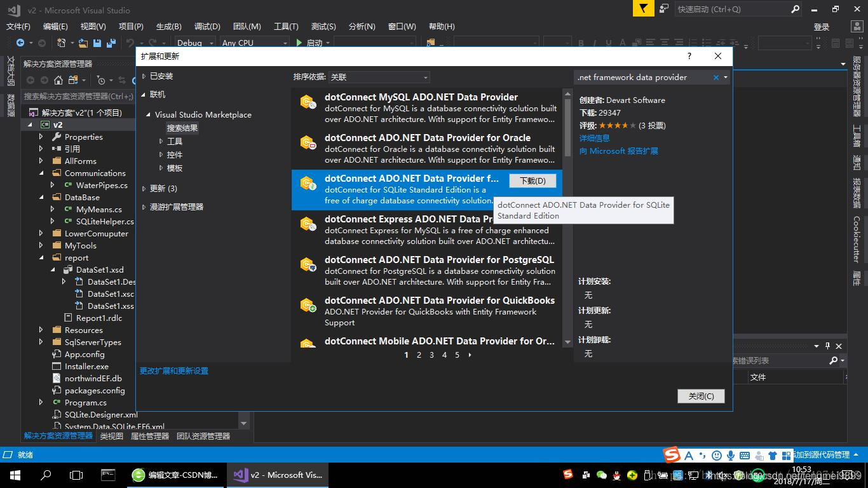Click the dotConnect MySQL extension icon
The width and height of the screenshot is (868, 488).
tap(308, 101)
